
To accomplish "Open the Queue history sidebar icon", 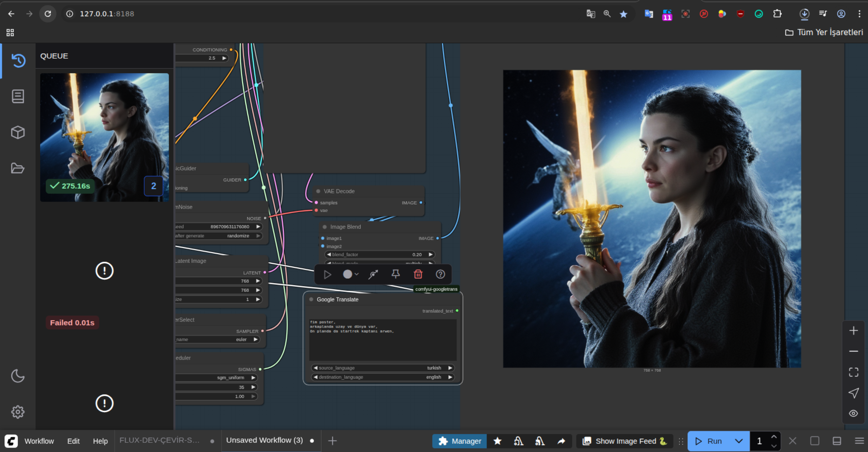I will (18, 60).
